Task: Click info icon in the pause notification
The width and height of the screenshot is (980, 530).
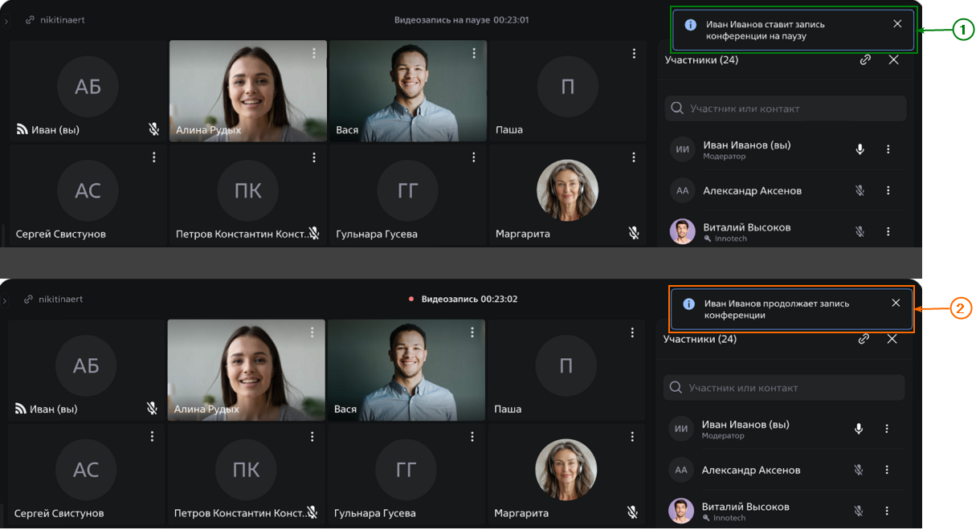Action: pos(690,25)
